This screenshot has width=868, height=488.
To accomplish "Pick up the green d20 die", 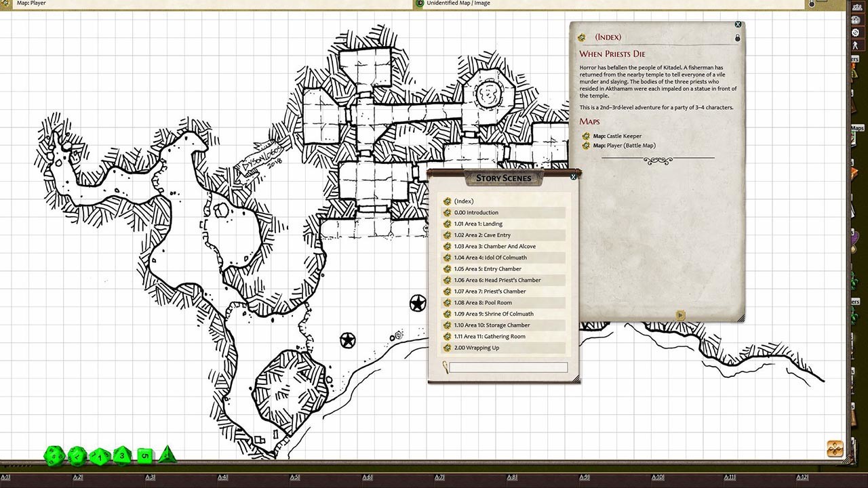I will [x=54, y=456].
